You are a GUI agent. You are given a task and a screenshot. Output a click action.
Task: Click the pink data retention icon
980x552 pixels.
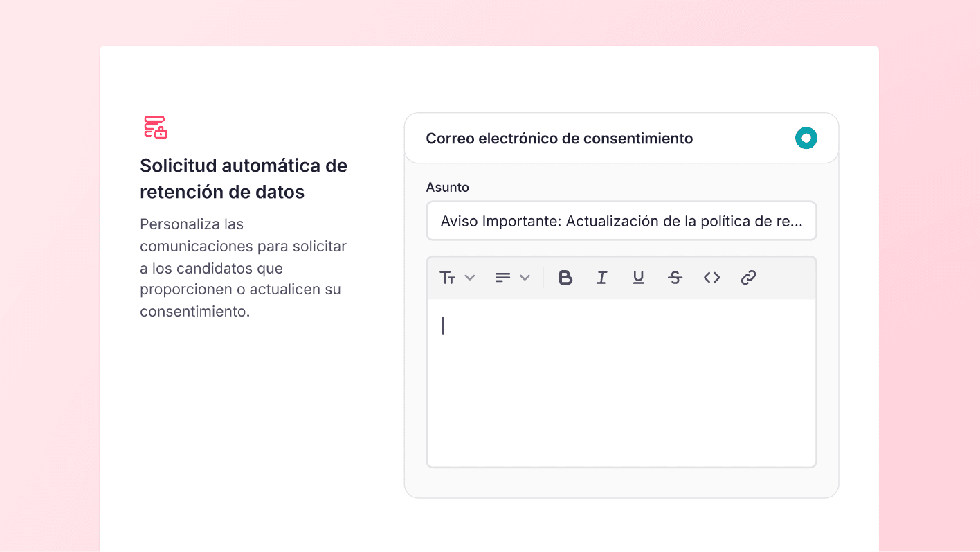pyautogui.click(x=155, y=127)
